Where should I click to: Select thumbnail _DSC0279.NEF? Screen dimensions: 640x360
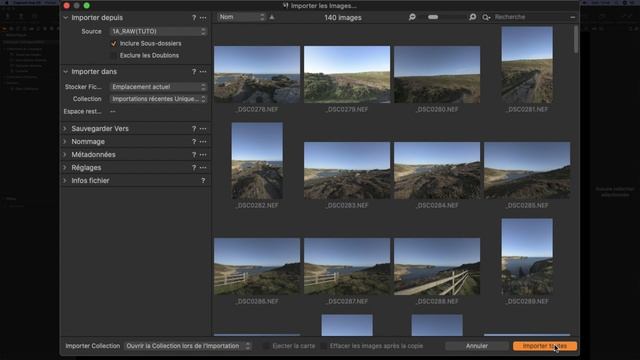(347, 74)
